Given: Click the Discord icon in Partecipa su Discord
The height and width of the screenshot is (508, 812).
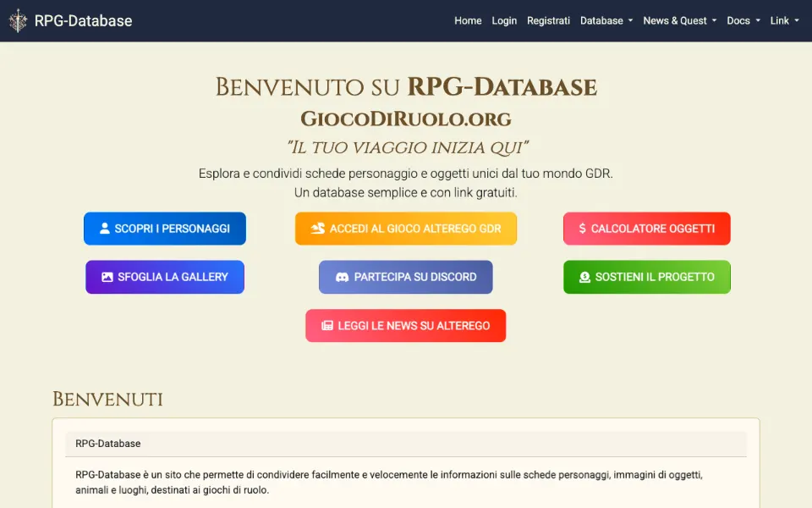Looking at the screenshot, I should point(343,277).
